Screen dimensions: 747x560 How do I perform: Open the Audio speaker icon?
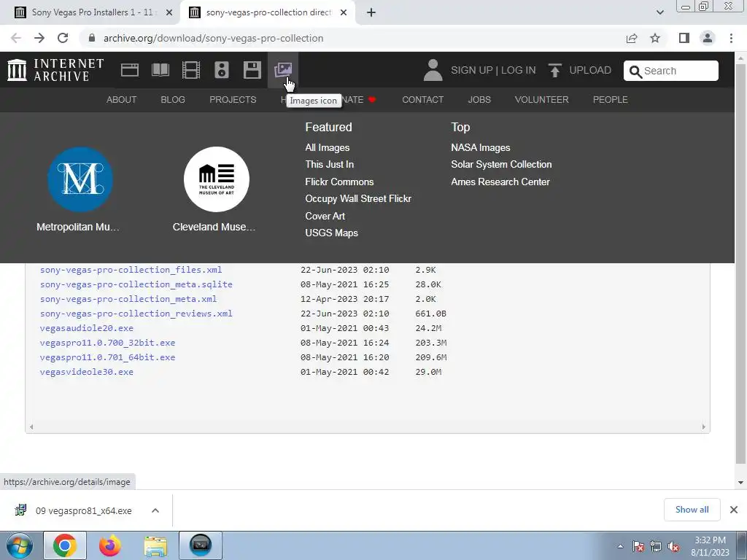point(222,70)
